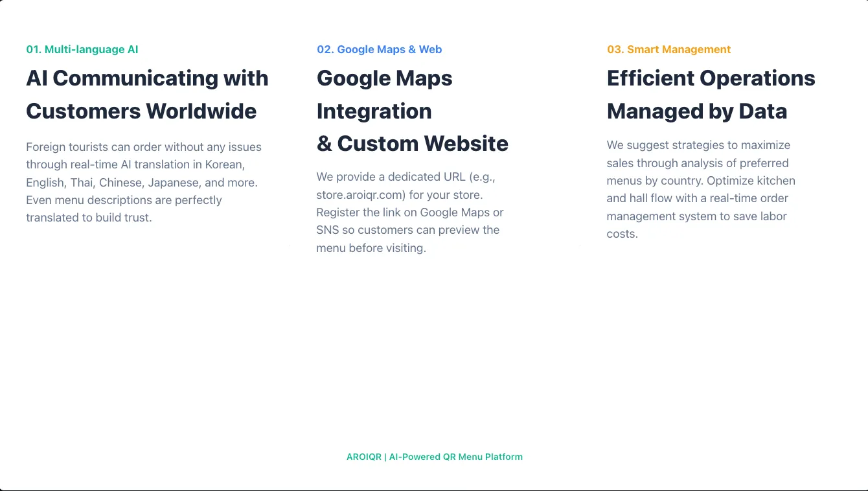Click the "Customers Worldwide" heading line
This screenshot has width=868, height=491.
141,111
